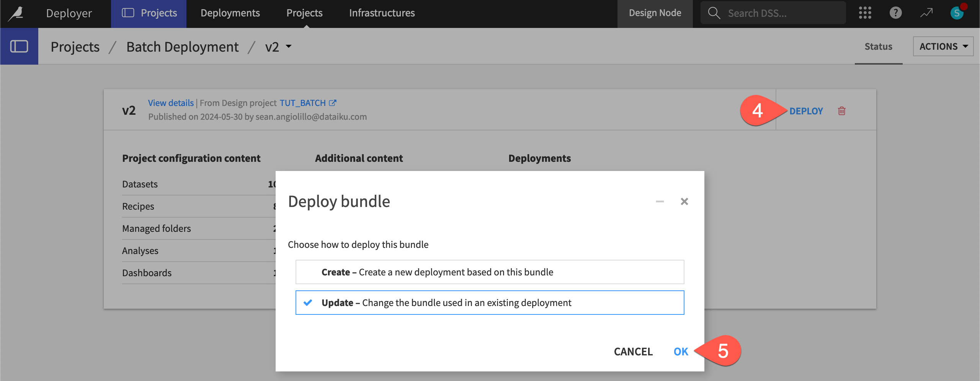Select the Create deployment option
Screen dimensions: 980x381
pyautogui.click(x=490, y=272)
